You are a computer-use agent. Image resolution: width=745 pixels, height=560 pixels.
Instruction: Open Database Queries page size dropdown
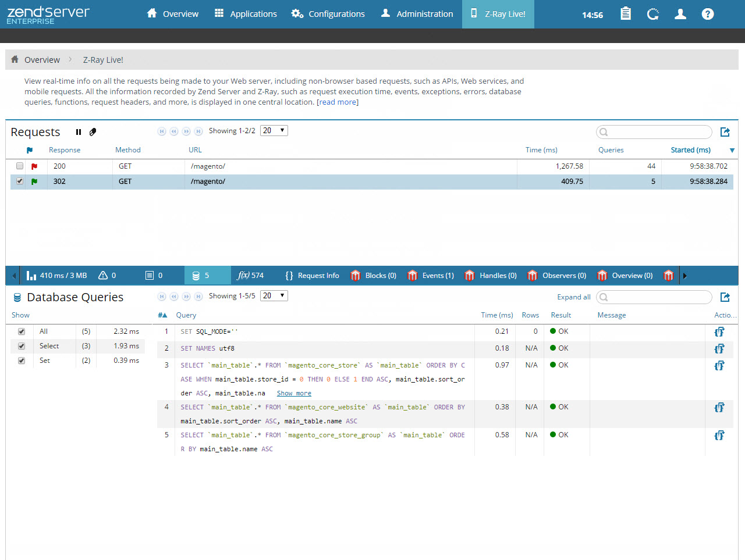[x=274, y=296]
